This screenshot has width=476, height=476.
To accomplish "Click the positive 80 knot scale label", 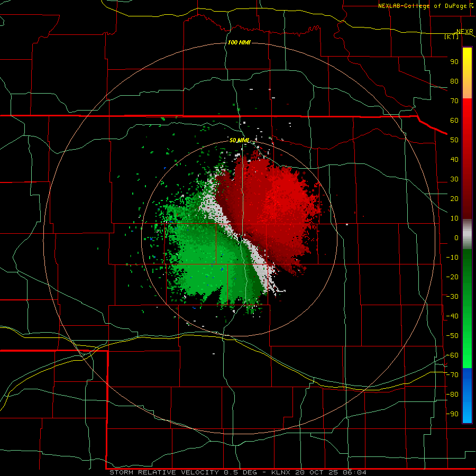I will click(454, 81).
